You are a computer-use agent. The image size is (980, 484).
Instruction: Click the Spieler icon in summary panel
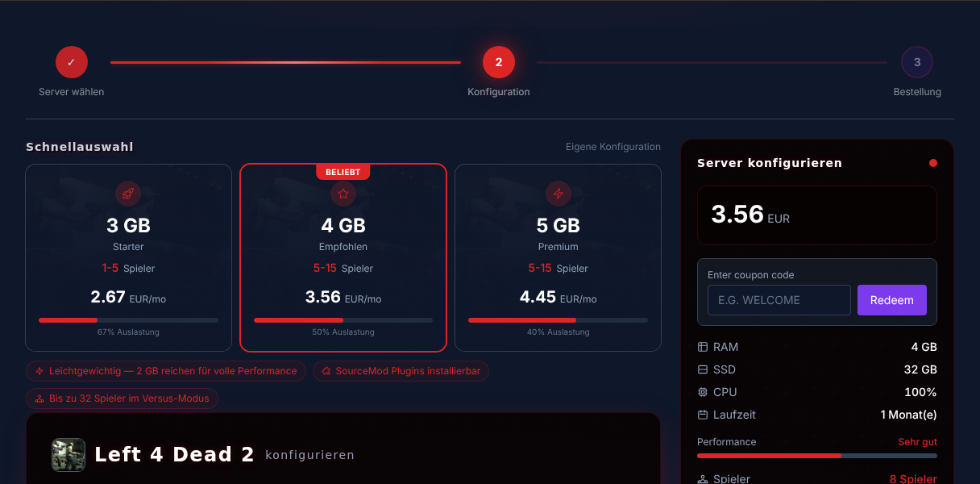coord(703,479)
